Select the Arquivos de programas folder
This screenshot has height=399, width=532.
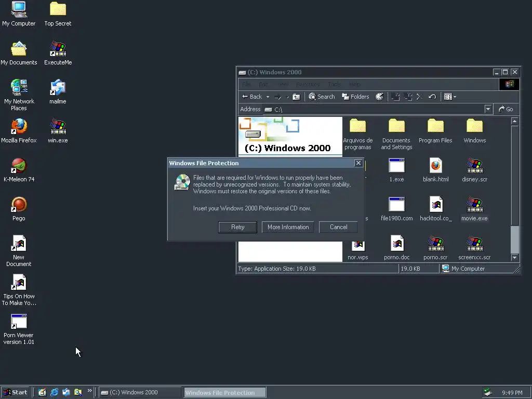(357, 134)
